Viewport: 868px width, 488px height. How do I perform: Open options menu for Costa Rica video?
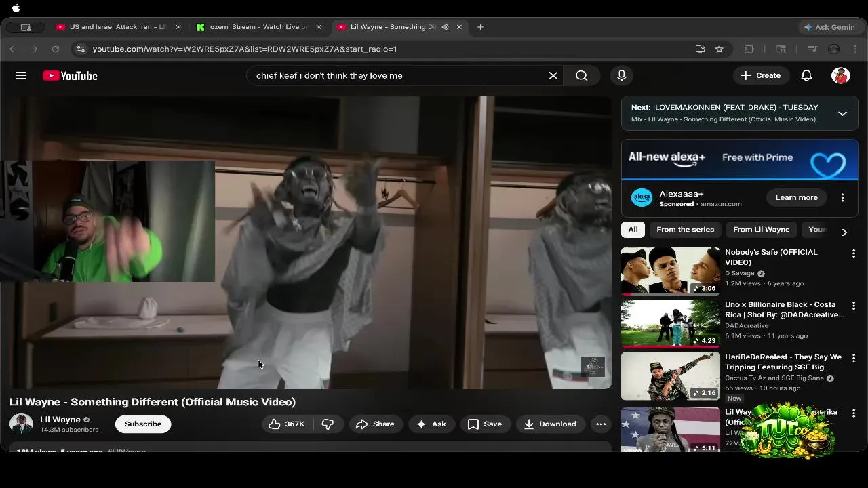[854, 306]
